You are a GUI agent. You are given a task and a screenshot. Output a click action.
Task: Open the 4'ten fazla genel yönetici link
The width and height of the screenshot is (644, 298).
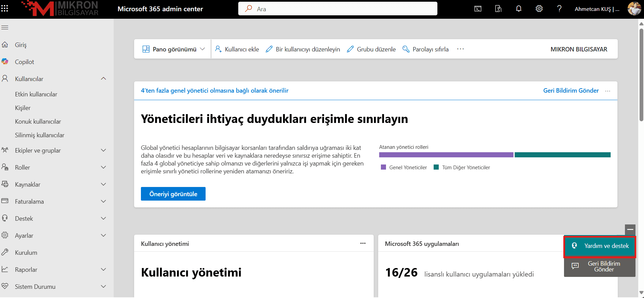point(215,91)
